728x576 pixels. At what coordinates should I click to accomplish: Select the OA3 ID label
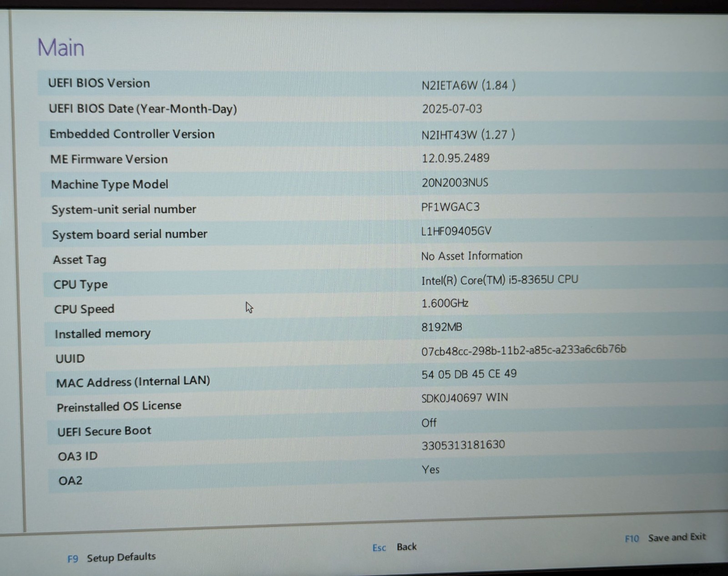click(x=78, y=456)
